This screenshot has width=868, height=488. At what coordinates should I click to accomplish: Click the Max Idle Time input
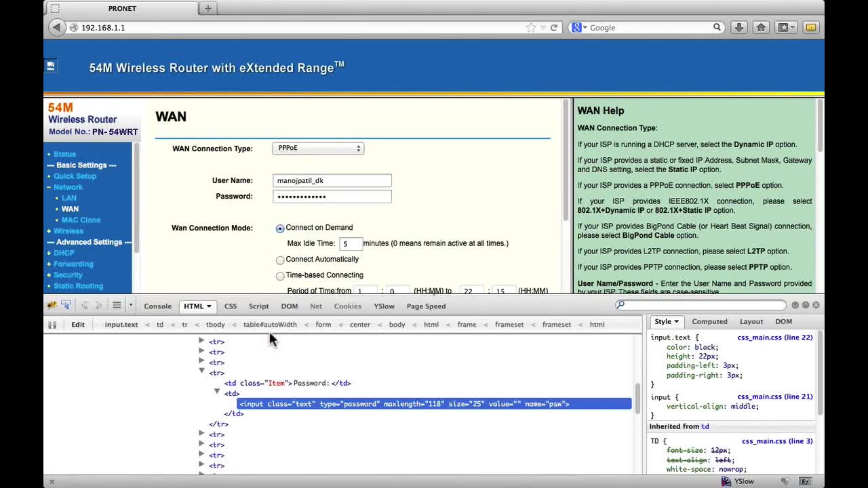click(351, 243)
